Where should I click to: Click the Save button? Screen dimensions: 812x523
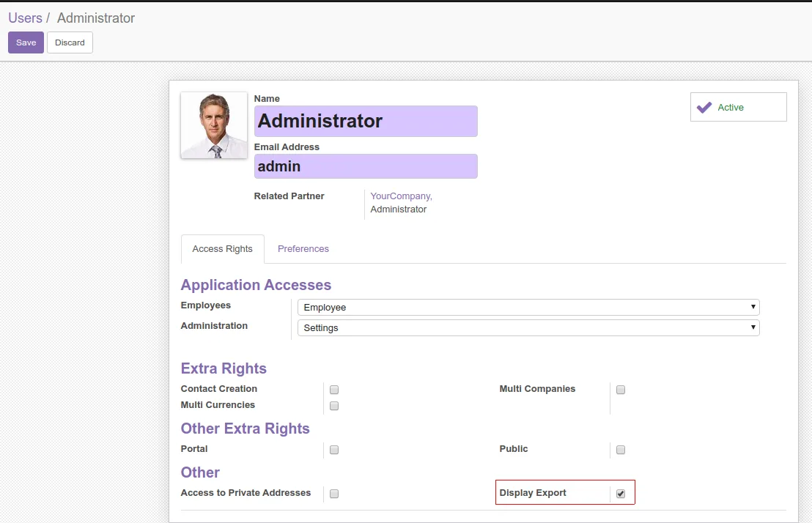coord(26,42)
